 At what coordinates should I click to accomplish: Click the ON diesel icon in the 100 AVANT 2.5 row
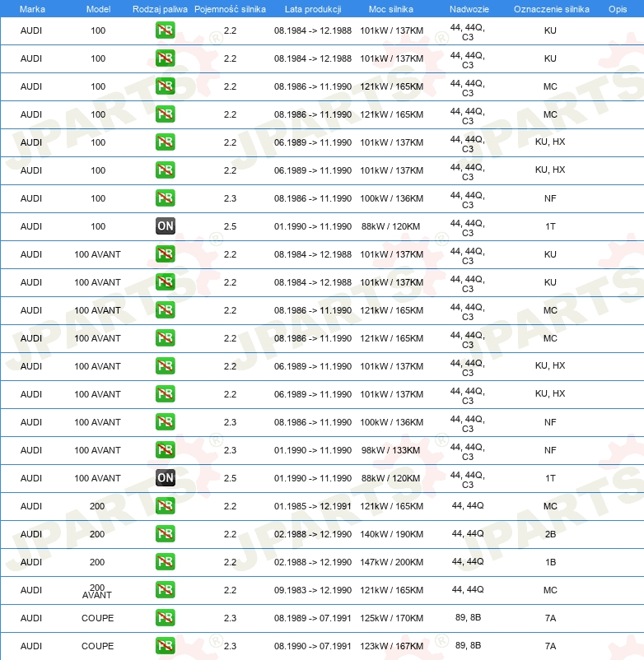point(165,478)
